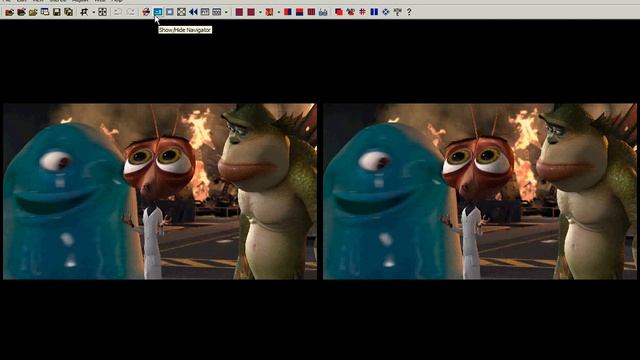The width and height of the screenshot is (640, 360).
Task: Click the gray tool icon before the question mark
Action: pyautogui.click(x=398, y=12)
